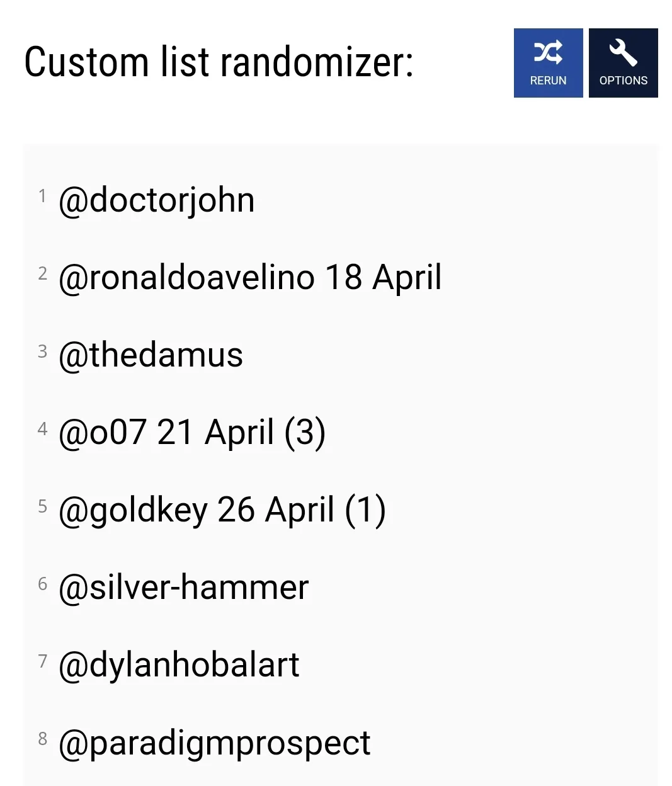The image size is (672, 786).
Task: Click the 'Custom list randomizer:' heading
Action: point(219,62)
